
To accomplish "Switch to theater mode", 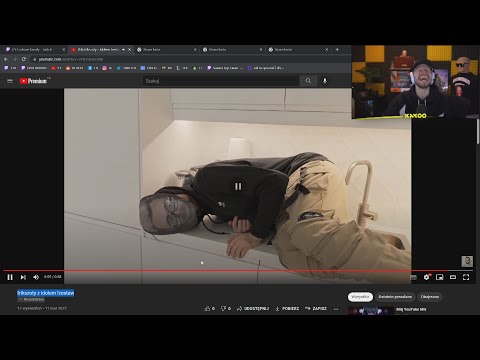I will [x=453, y=277].
